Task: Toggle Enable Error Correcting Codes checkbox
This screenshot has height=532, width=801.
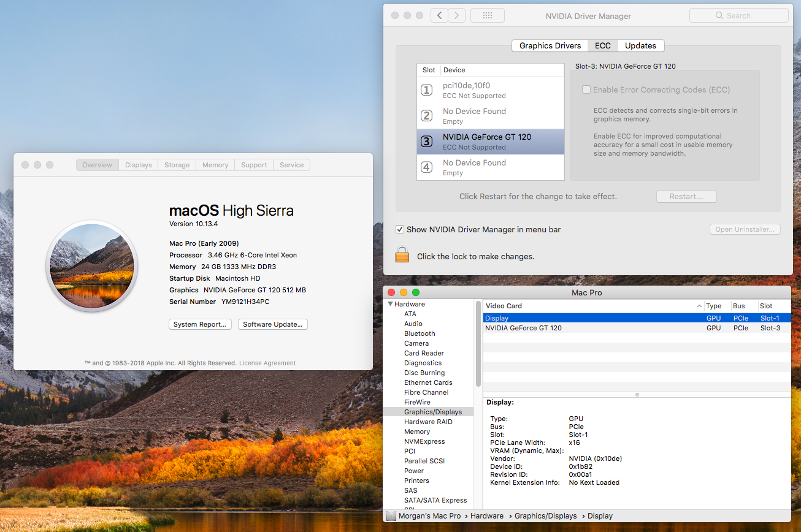Action: 587,89
